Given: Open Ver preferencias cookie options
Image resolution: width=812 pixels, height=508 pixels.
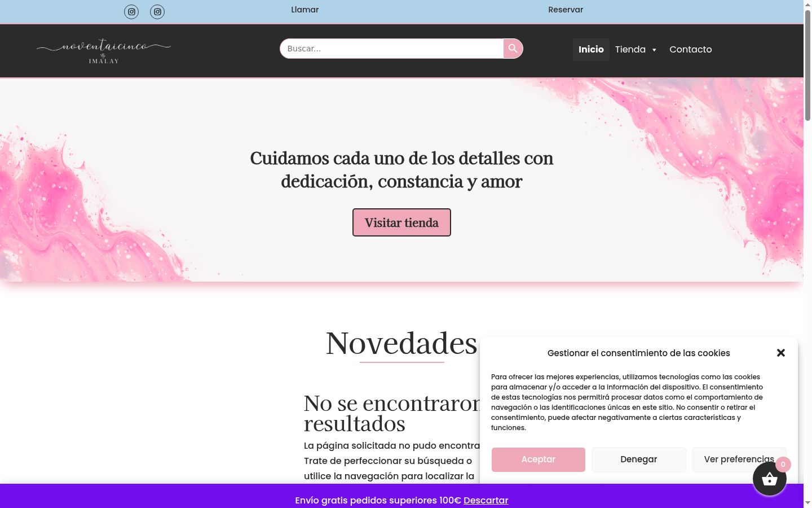Looking at the screenshot, I should (739, 459).
